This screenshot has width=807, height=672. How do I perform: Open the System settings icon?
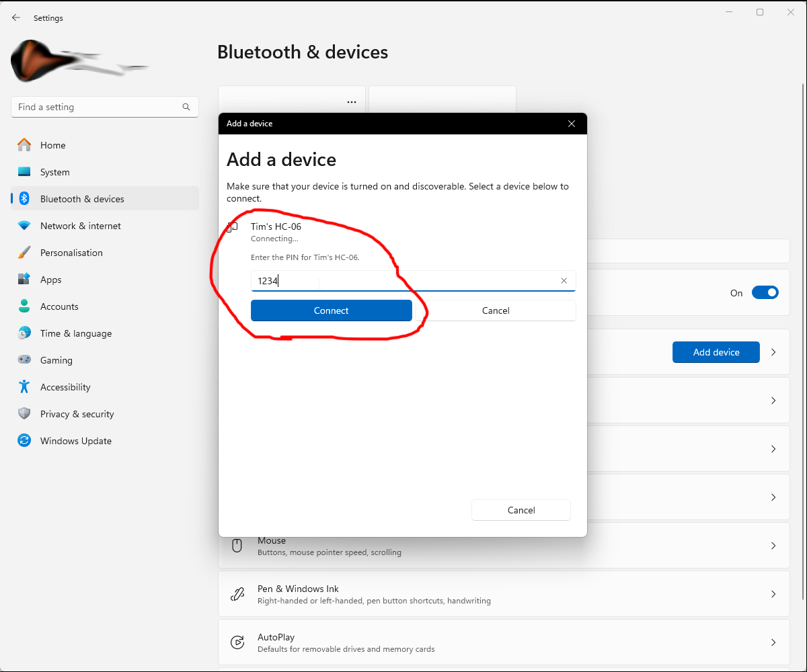[x=24, y=172]
